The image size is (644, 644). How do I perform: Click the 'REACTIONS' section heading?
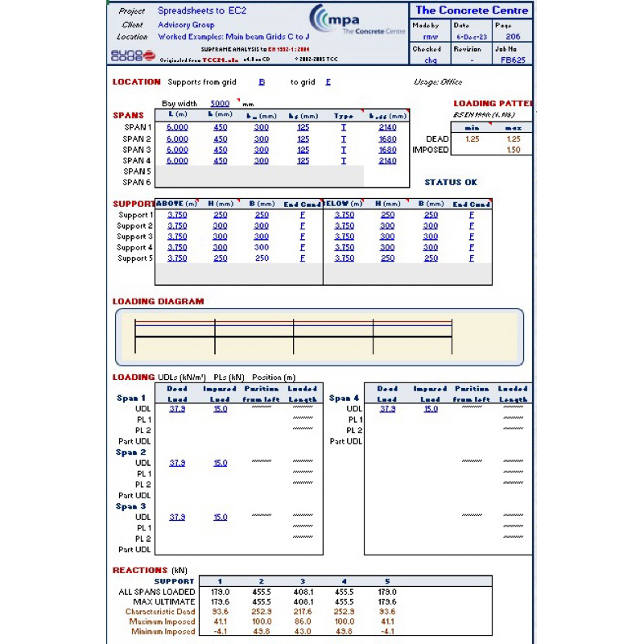click(x=140, y=571)
